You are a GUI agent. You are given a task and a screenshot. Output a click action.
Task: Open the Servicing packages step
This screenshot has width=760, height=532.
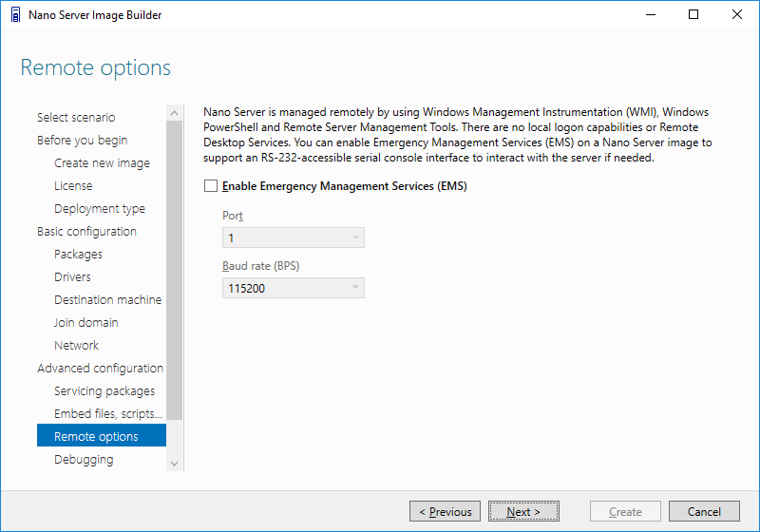[104, 391]
